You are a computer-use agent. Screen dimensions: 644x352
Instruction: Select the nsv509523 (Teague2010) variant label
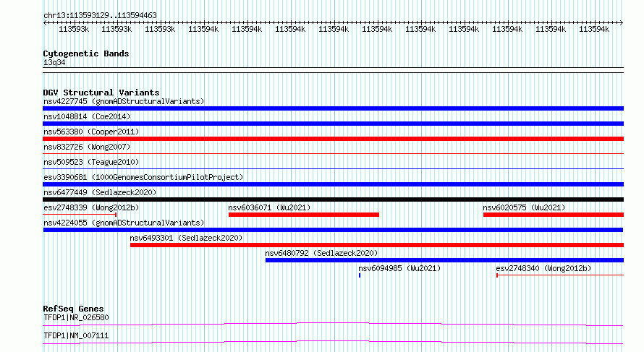coord(91,162)
